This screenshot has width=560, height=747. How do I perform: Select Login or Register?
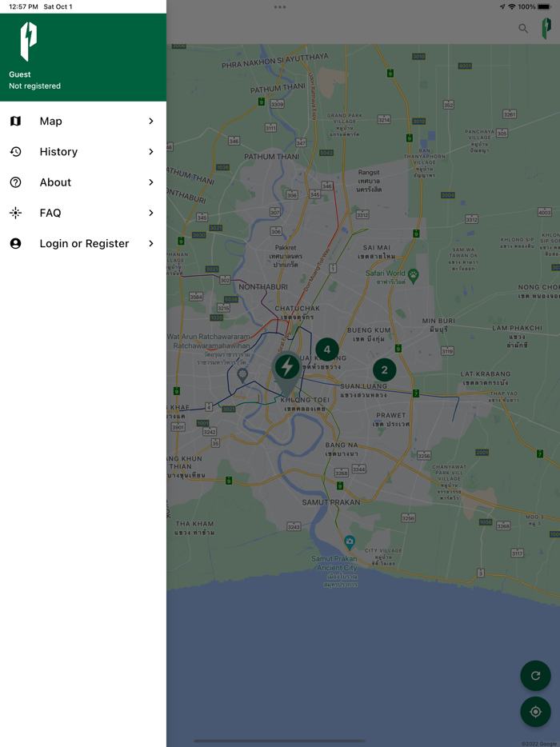(83, 243)
